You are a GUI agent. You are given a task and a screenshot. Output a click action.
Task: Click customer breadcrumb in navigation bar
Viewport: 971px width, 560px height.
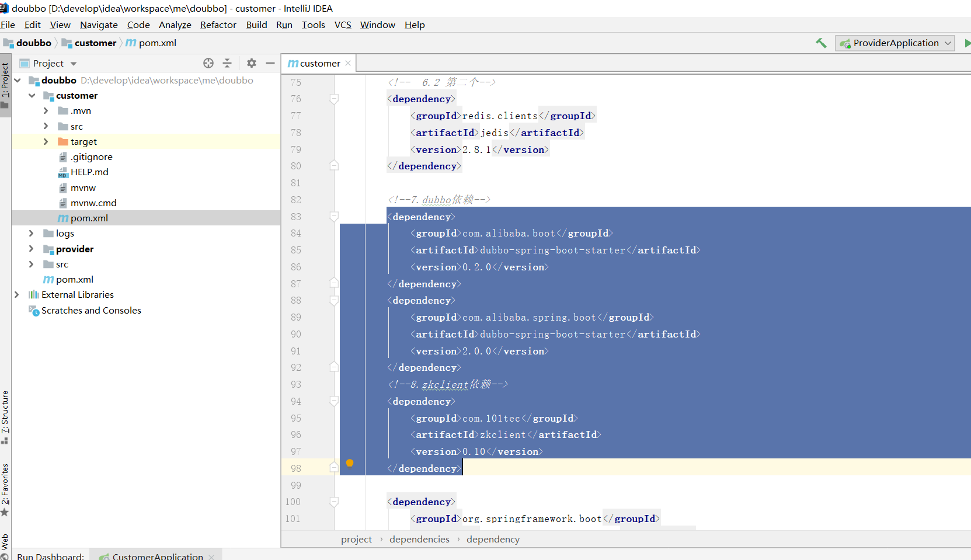point(90,43)
